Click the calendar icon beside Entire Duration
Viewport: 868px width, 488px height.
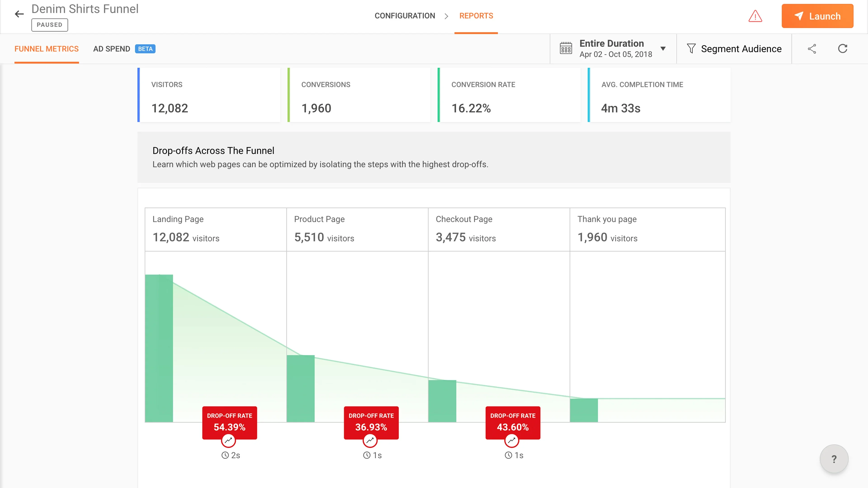point(566,49)
